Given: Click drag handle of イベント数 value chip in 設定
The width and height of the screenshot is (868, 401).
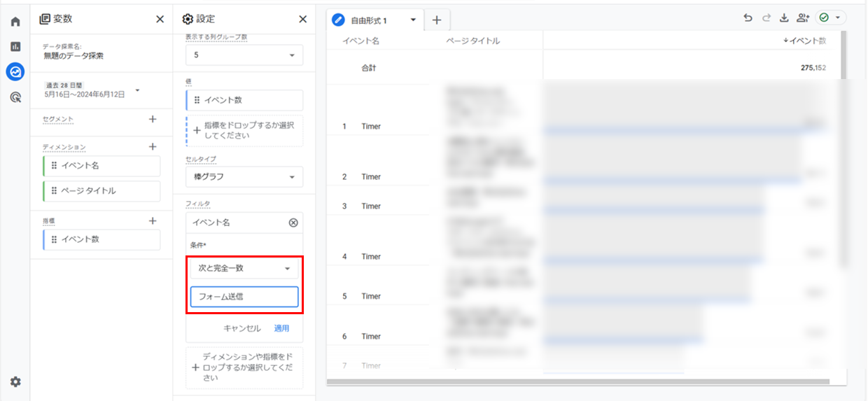Looking at the screenshot, I should click(x=197, y=100).
